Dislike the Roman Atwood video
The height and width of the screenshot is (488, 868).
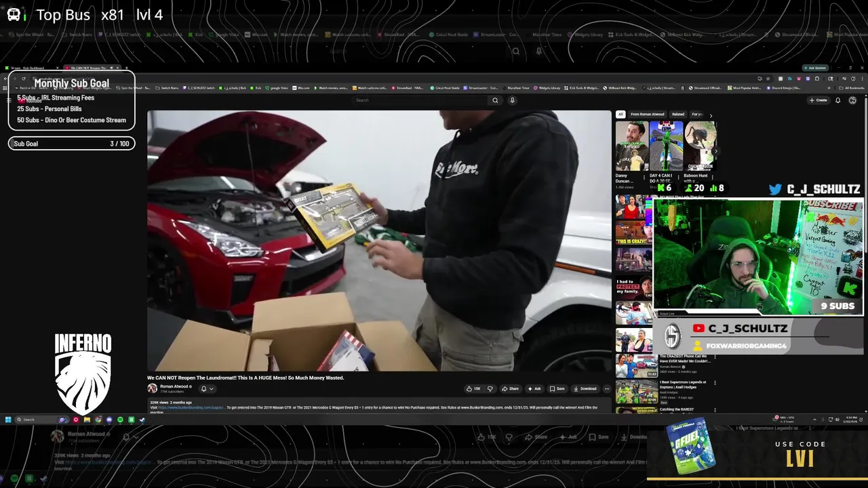(x=490, y=389)
